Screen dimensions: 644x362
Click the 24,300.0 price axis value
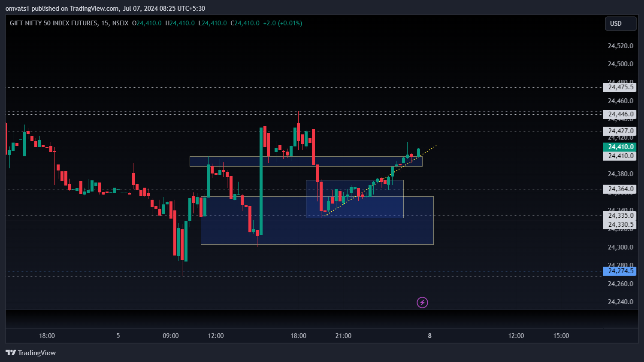pyautogui.click(x=620, y=247)
